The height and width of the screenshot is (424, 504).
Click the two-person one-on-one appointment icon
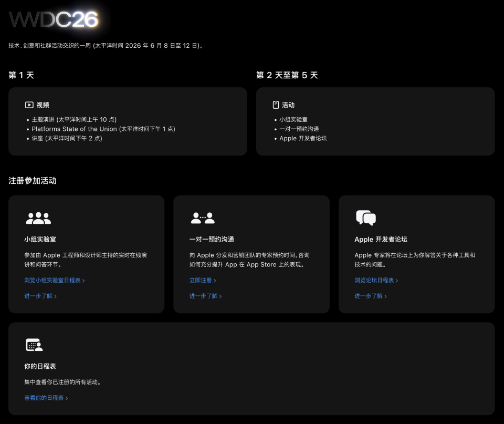pyautogui.click(x=203, y=218)
